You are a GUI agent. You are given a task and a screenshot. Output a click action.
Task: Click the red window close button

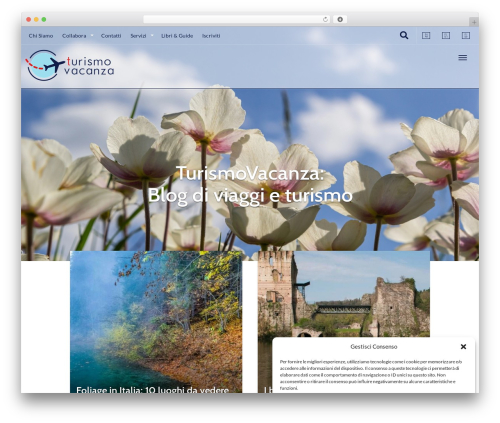pos(29,20)
